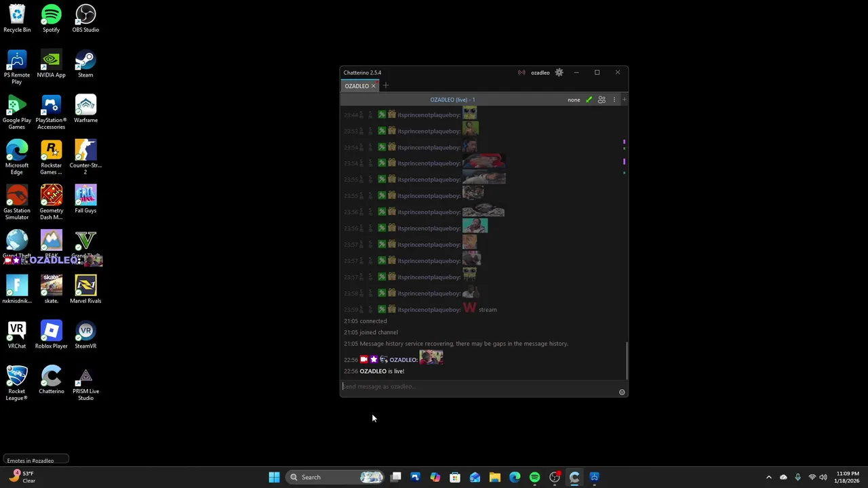868x488 pixels.
Task: Click OZADLEO username in 22:56 message
Action: pyautogui.click(x=403, y=360)
